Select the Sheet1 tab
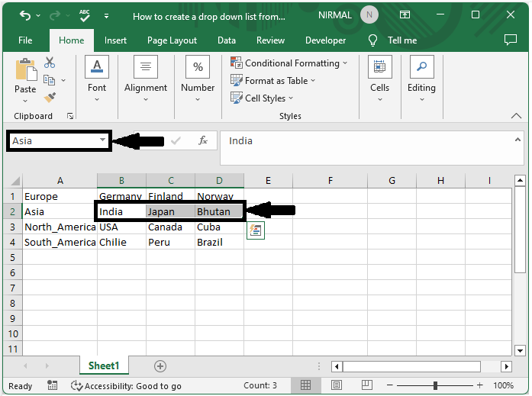The height and width of the screenshot is (396, 532). tap(104, 365)
